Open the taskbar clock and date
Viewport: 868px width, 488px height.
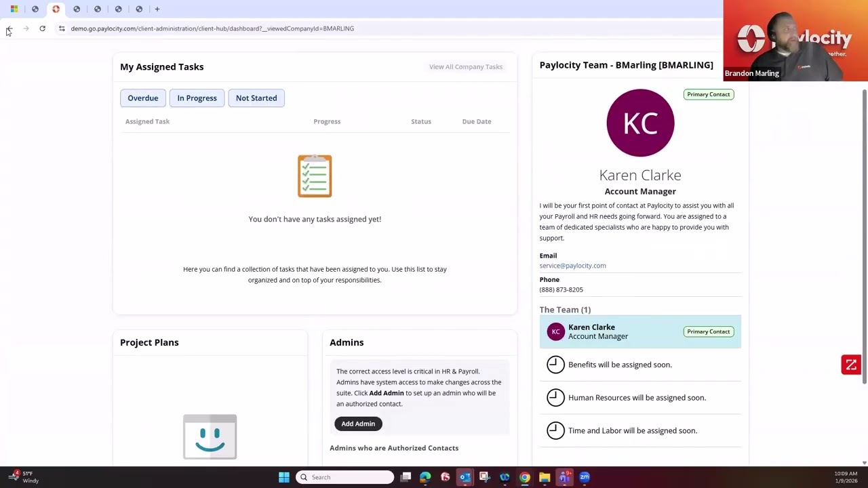(846, 477)
